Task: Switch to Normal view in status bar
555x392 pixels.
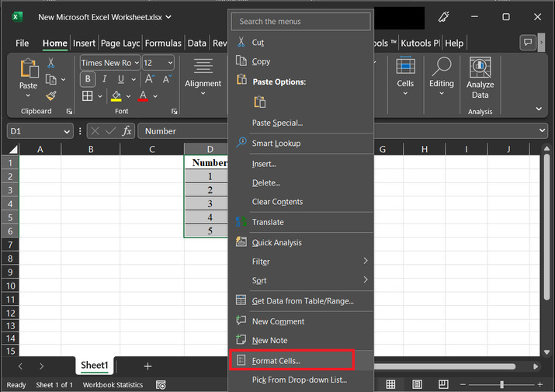Action: (390, 385)
